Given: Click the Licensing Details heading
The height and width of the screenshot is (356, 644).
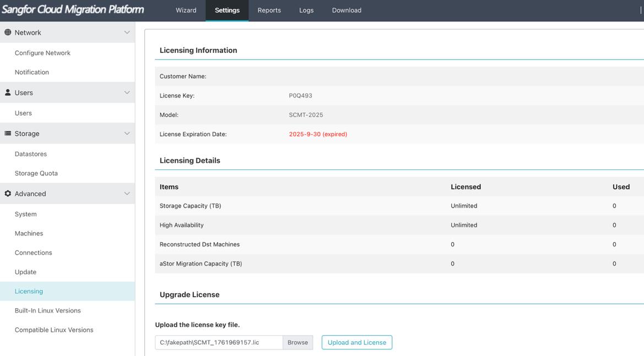Looking at the screenshot, I should (190, 160).
